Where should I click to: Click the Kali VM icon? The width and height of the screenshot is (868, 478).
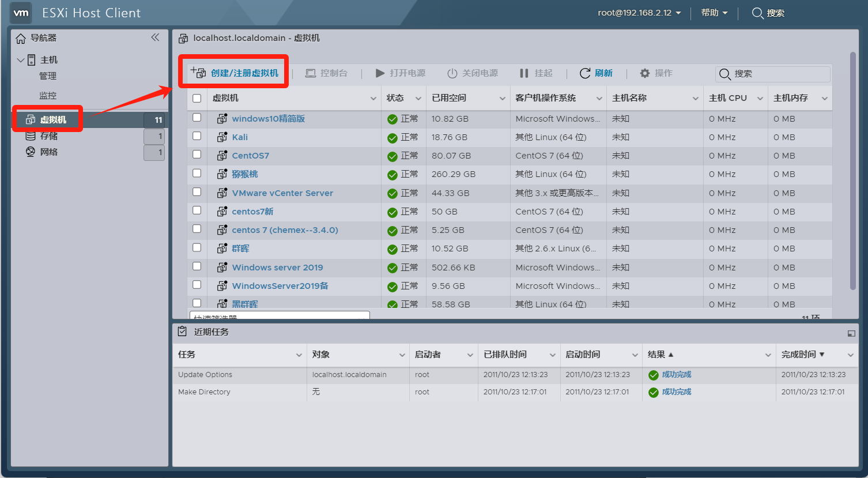point(222,137)
